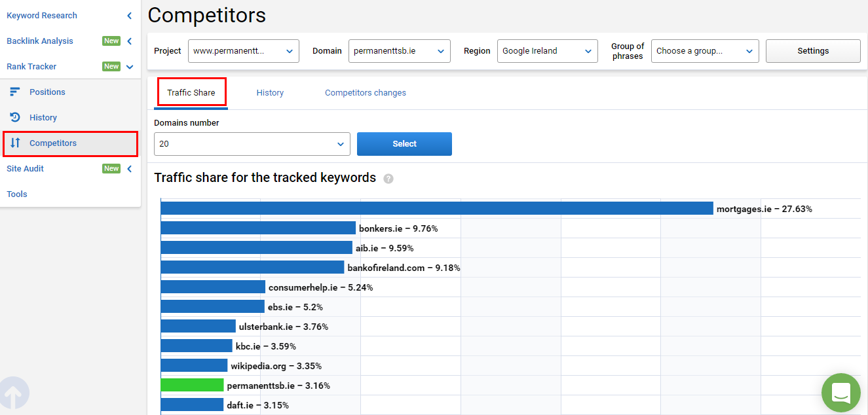Expand Site Audit menu chevron

(129, 169)
